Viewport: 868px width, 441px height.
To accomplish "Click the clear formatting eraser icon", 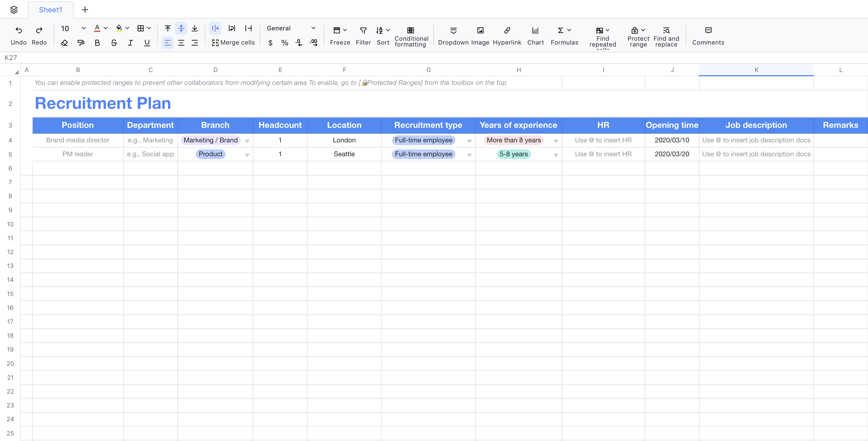I will pos(64,43).
